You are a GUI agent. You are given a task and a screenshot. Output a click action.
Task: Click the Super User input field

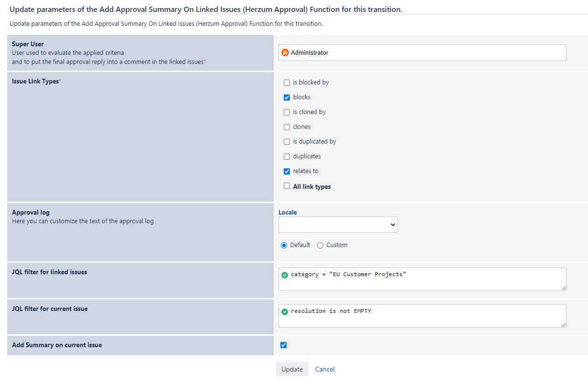coord(429,53)
